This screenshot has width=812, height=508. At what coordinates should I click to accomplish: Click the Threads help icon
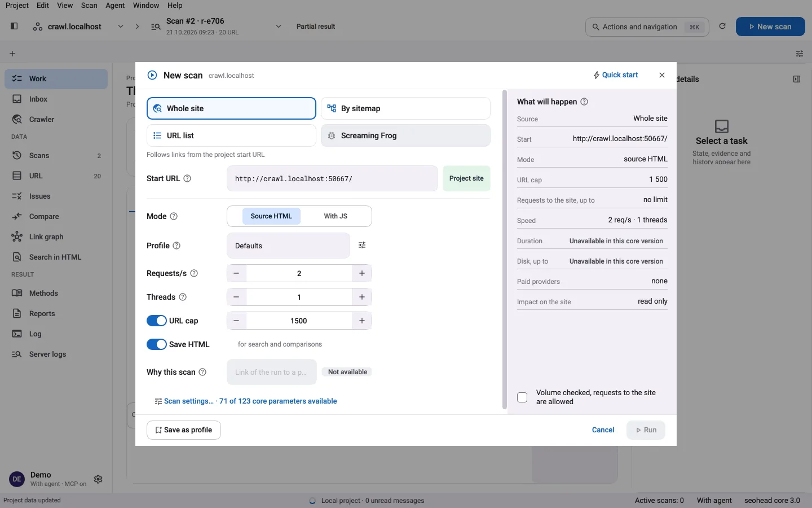(x=183, y=297)
